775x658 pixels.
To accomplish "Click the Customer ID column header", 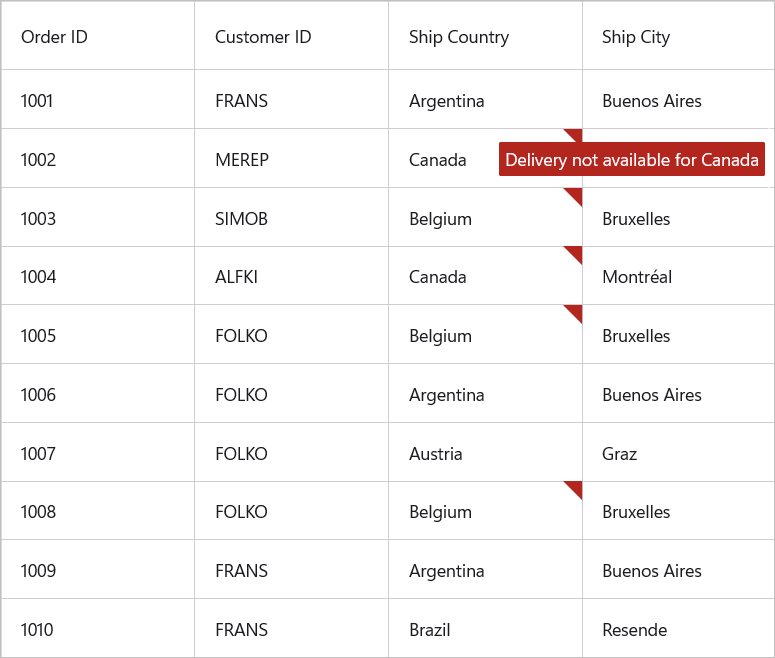I will [263, 37].
